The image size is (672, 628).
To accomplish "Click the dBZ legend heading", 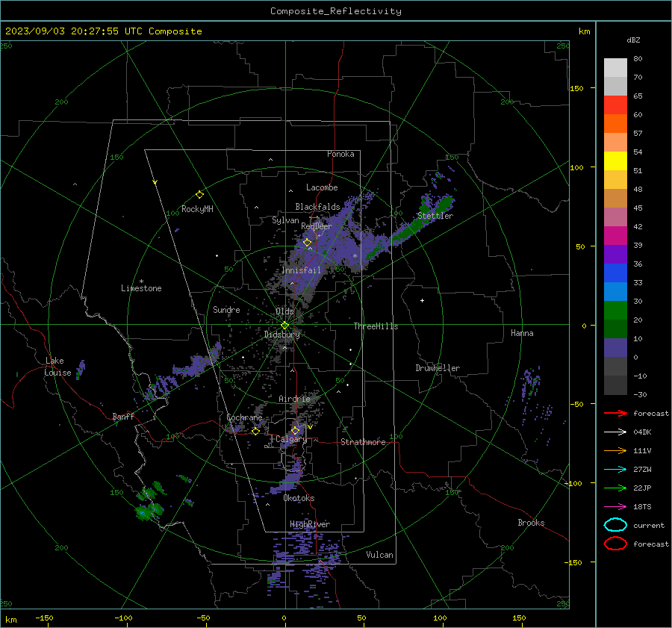I will click(x=633, y=40).
